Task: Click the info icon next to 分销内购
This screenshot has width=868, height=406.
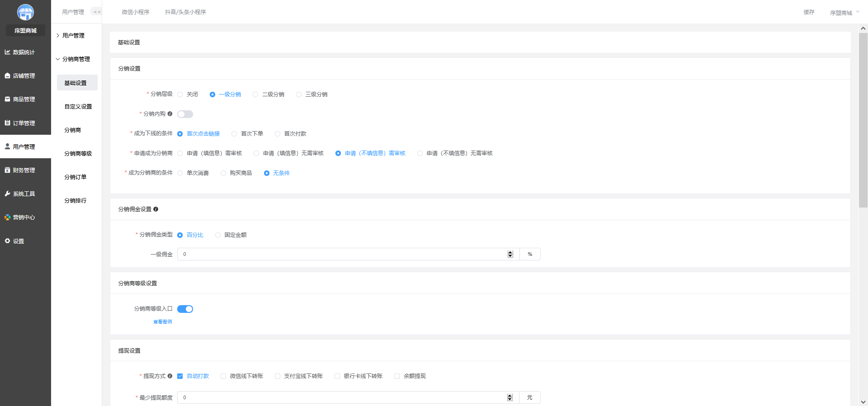Action: point(170,114)
